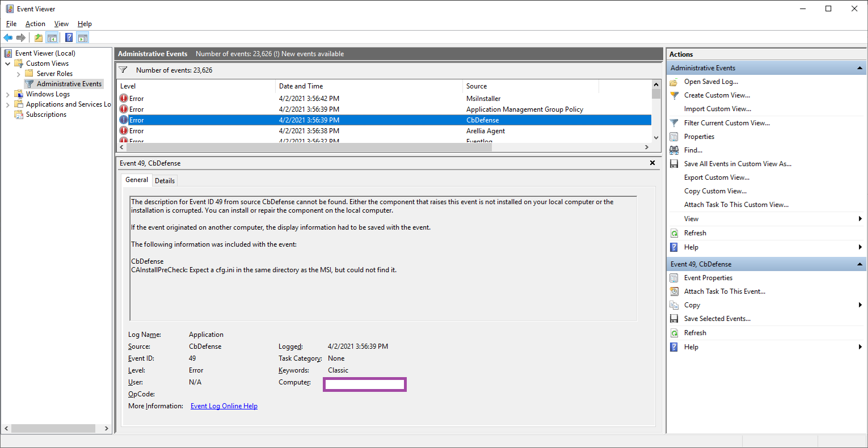Open the Help menu in menu bar
This screenshot has height=448, width=868.
pos(85,24)
